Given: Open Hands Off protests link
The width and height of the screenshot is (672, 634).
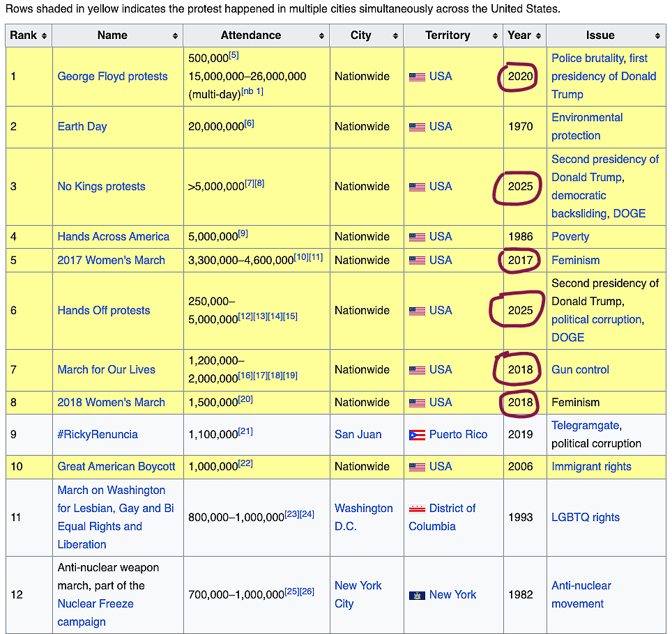Looking at the screenshot, I should tap(104, 310).
